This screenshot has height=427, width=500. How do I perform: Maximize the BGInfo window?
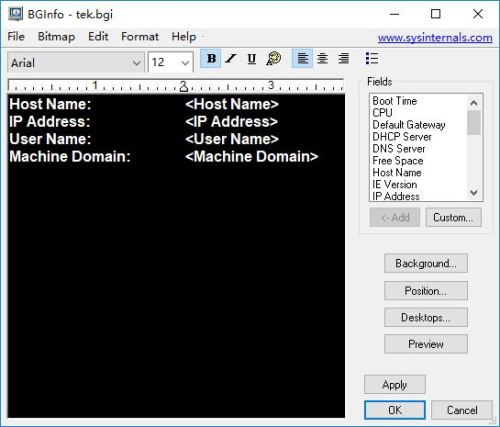[436, 14]
